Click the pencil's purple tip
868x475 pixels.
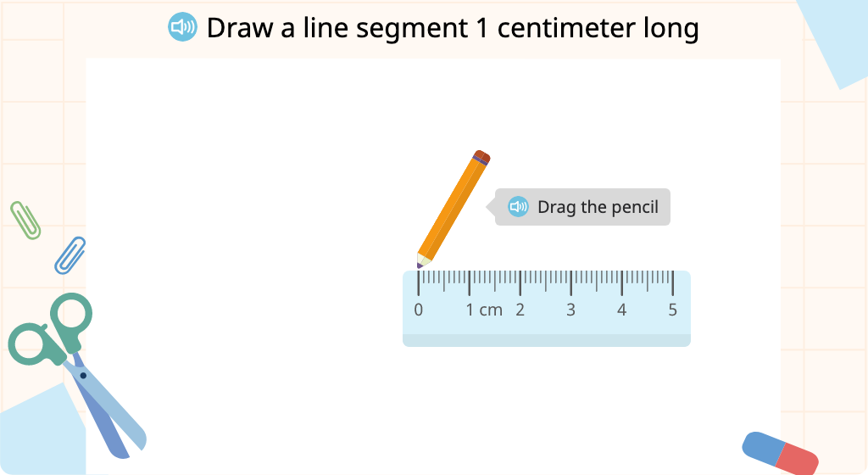pos(420,265)
